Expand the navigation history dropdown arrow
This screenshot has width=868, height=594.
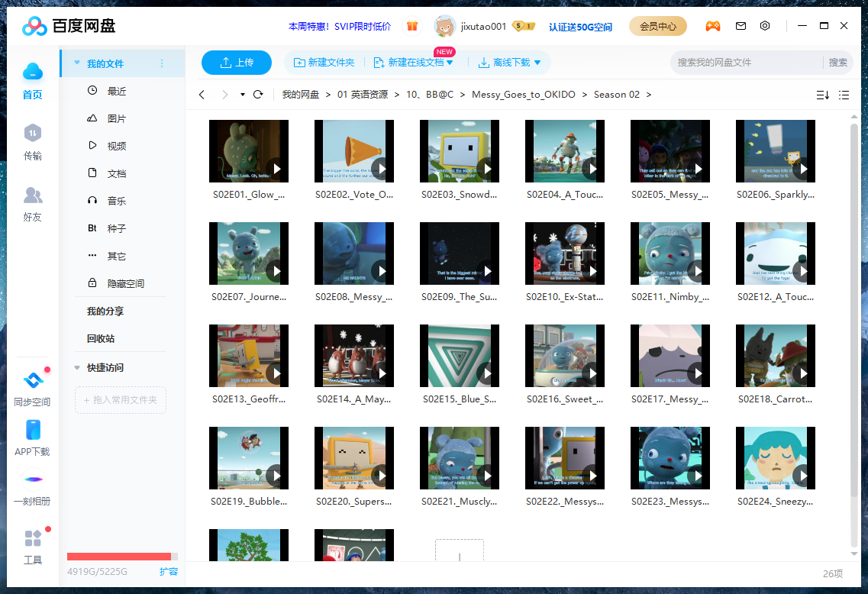pos(243,95)
